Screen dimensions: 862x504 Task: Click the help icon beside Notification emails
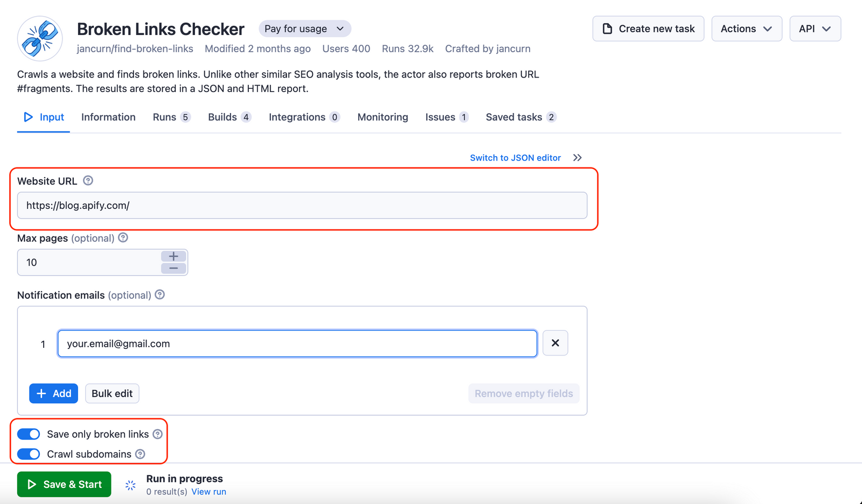[x=159, y=295]
